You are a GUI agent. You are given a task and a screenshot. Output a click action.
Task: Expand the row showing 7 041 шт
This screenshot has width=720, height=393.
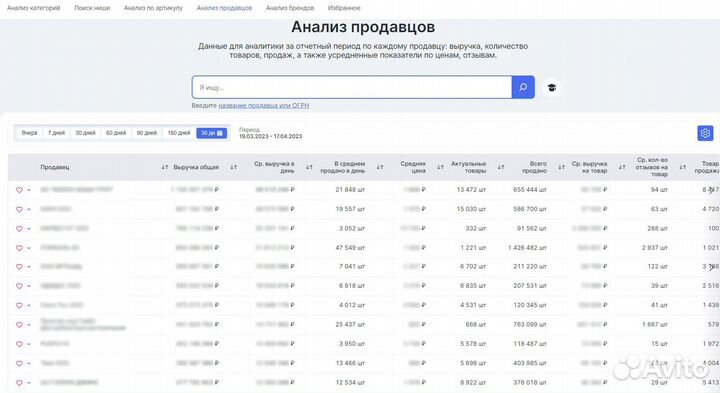coord(29,267)
